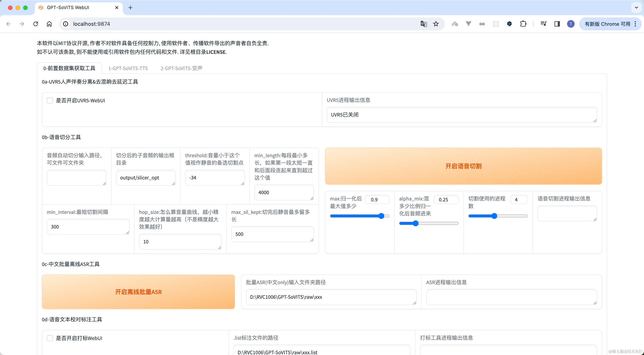Screen dimensions: 644x355
Task: Expand the tab search chevron at top right
Action: 636,7
